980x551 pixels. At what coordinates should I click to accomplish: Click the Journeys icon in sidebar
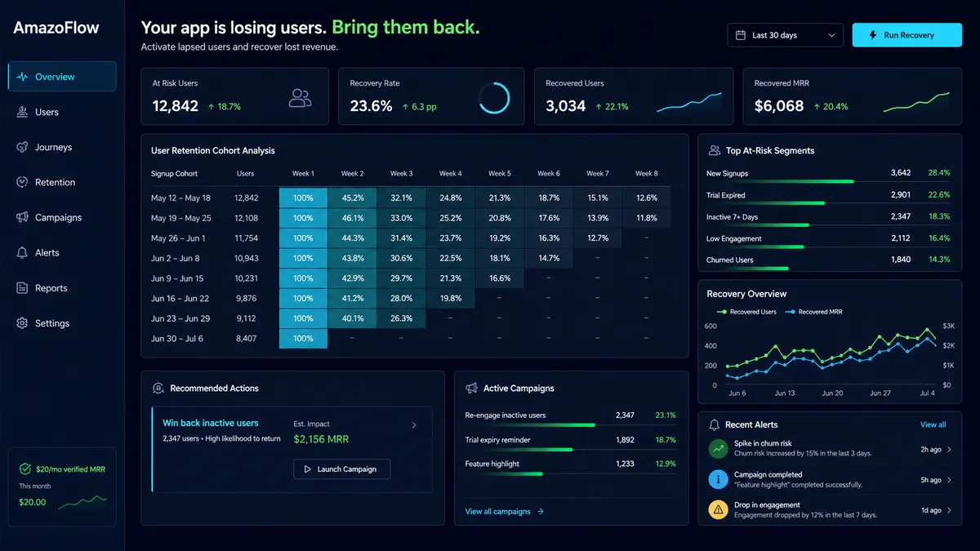(x=23, y=147)
